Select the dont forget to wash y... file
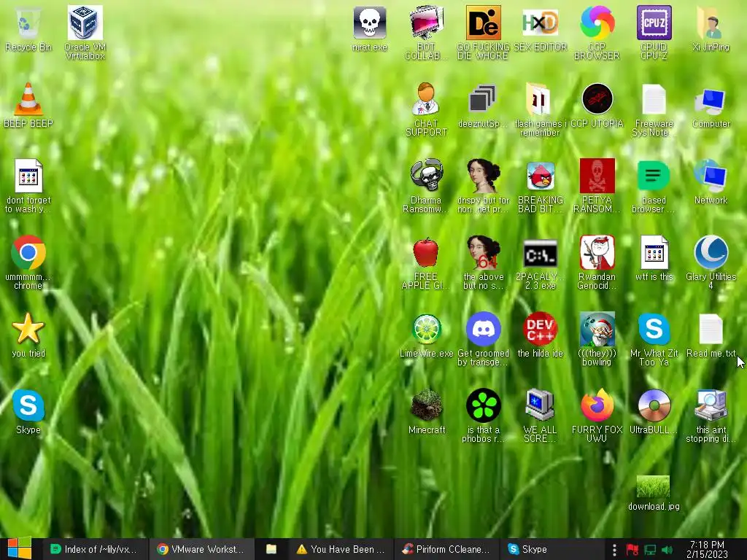 28,176
